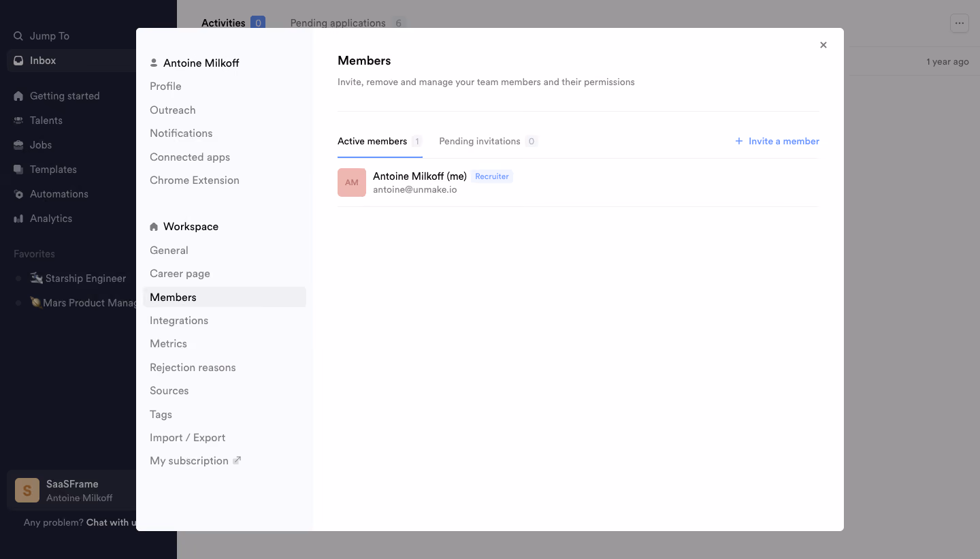Switch to the Pending invitations tab
Image resolution: width=980 pixels, height=559 pixels.
488,142
